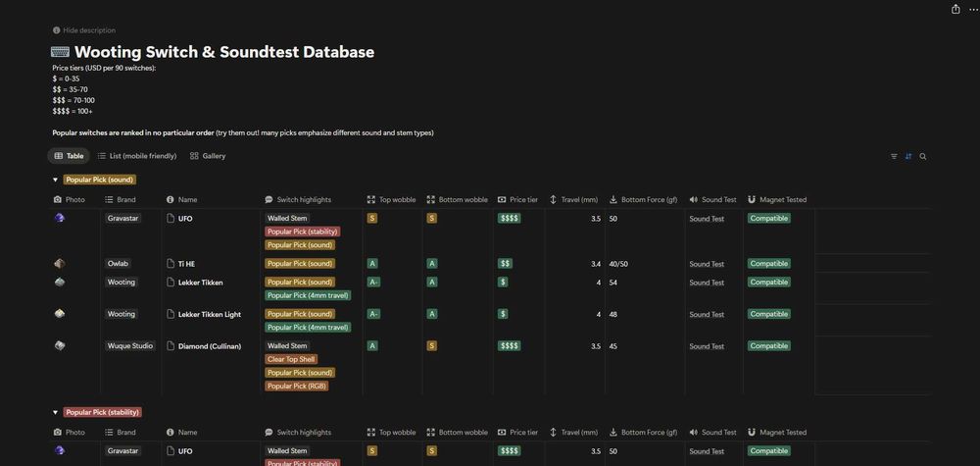The width and height of the screenshot is (980, 466).
Task: Click the red Popular Pick (stability) tag on UFO
Action: click(303, 232)
